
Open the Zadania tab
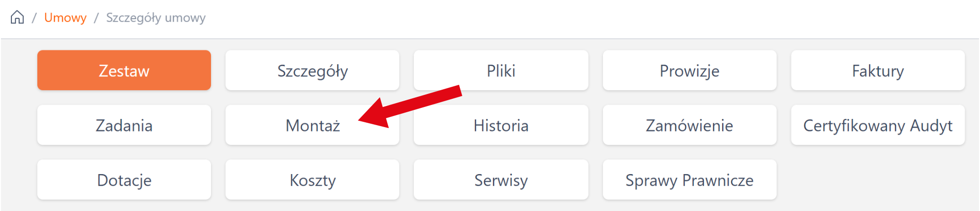pos(124,125)
